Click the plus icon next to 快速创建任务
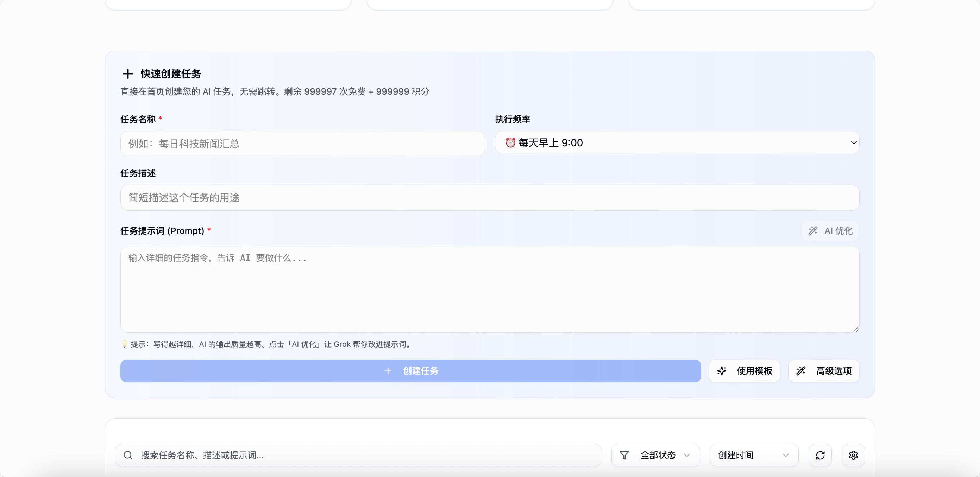Image resolution: width=980 pixels, height=477 pixels. point(128,74)
